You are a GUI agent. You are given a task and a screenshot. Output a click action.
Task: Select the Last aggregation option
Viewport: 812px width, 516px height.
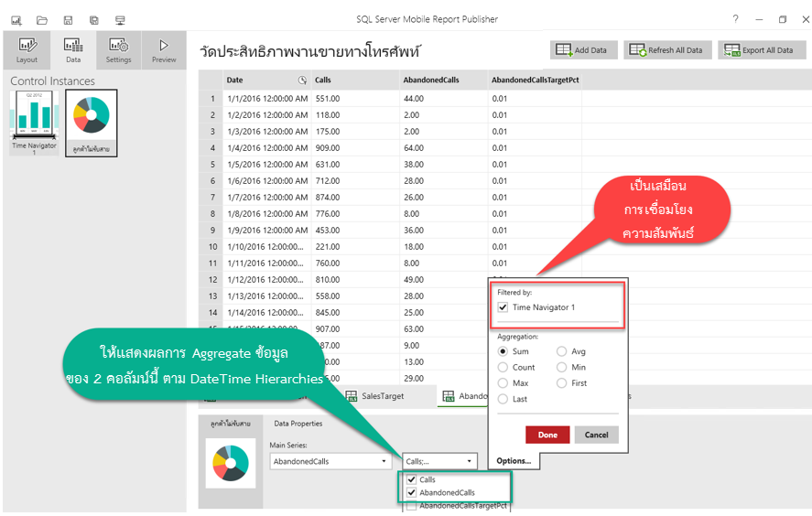pos(503,399)
